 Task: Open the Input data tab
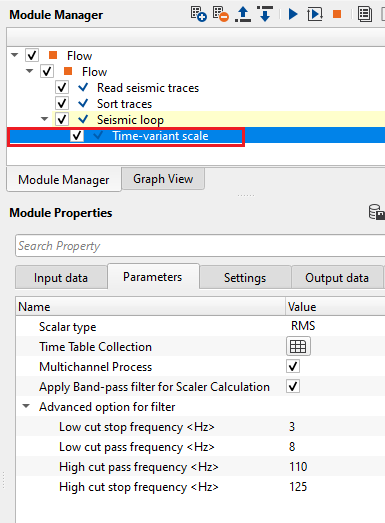pos(61,278)
